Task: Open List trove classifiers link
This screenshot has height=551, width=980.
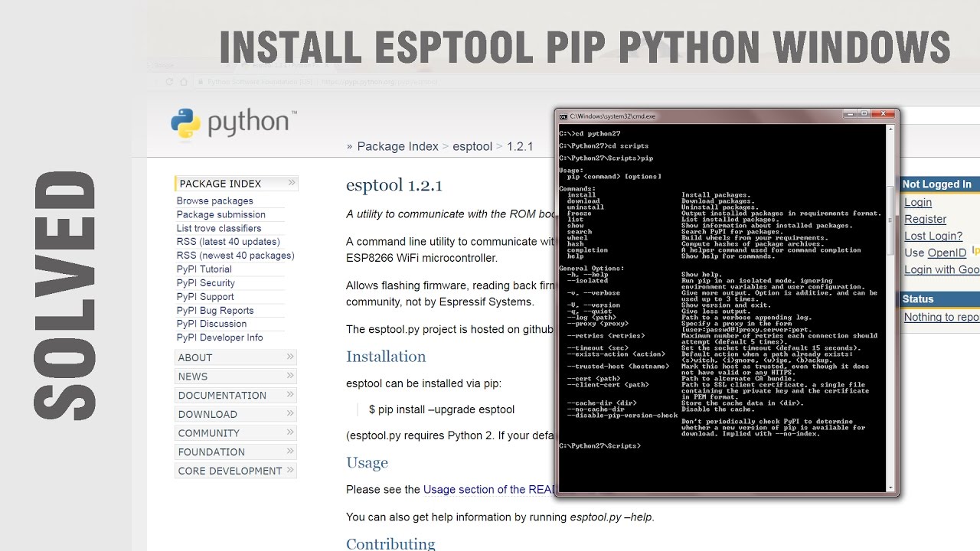Action: pyautogui.click(x=219, y=229)
